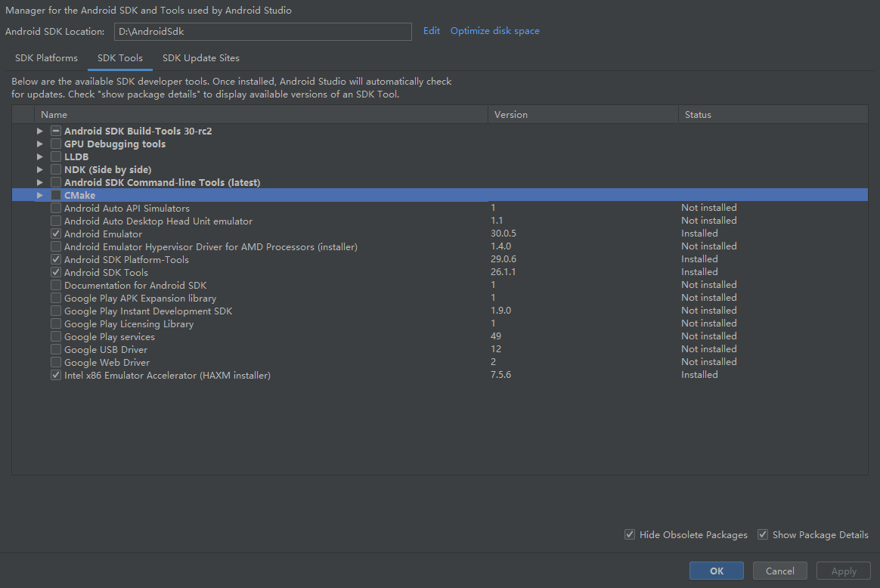Select Documentation for Android SDK label
This screenshot has width=880, height=588.
pyautogui.click(x=135, y=286)
